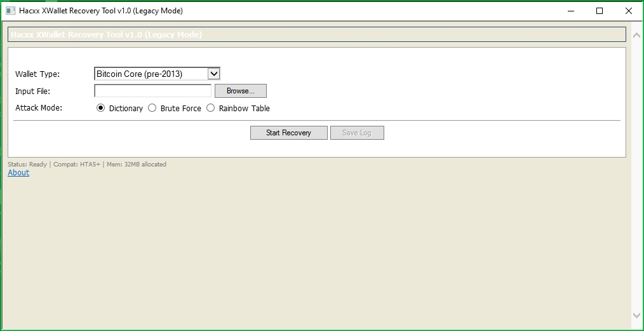The width and height of the screenshot is (644, 331).
Task: Click the Input File label
Action: pos(32,91)
